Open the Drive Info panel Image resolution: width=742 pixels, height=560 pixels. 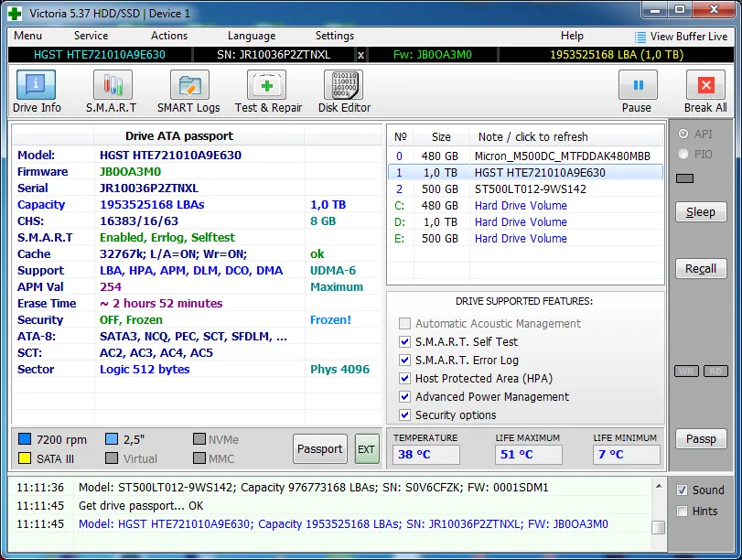37,92
